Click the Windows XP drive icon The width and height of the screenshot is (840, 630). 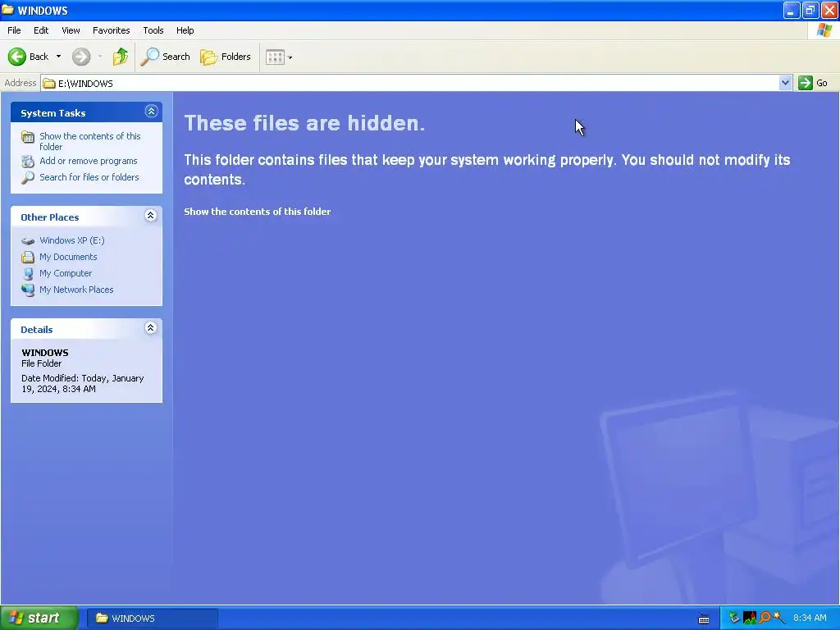tap(28, 241)
